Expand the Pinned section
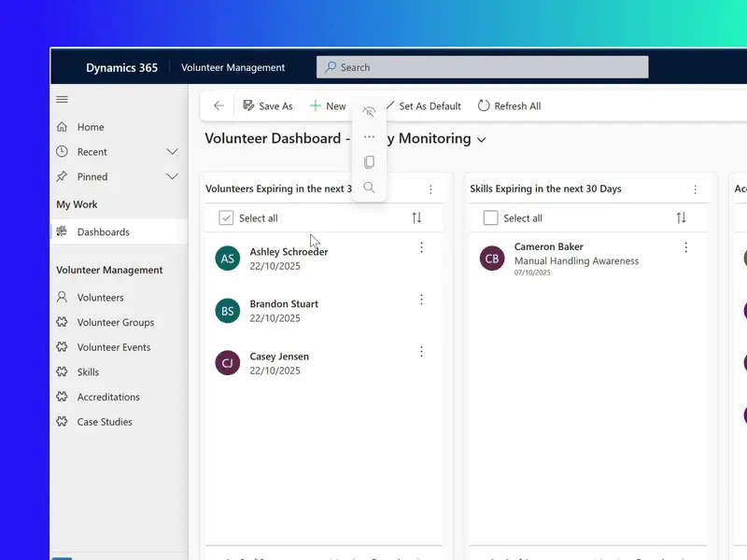The width and height of the screenshot is (747, 560). [x=172, y=176]
